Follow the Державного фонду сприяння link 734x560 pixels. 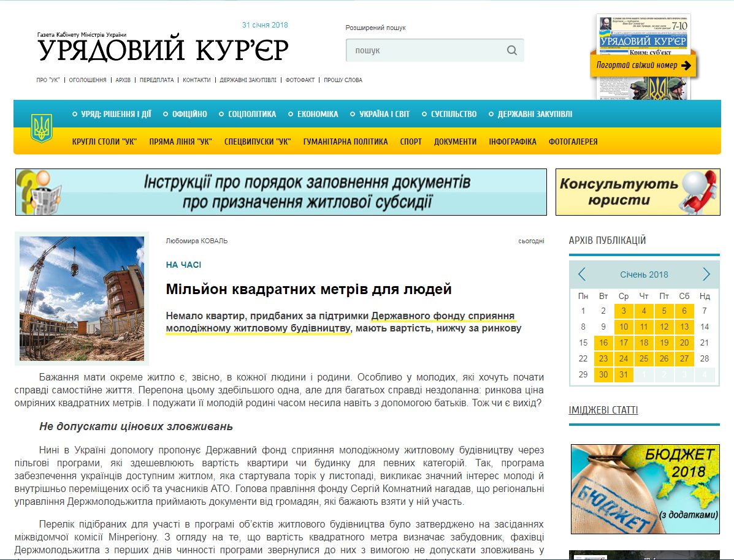[341, 322]
